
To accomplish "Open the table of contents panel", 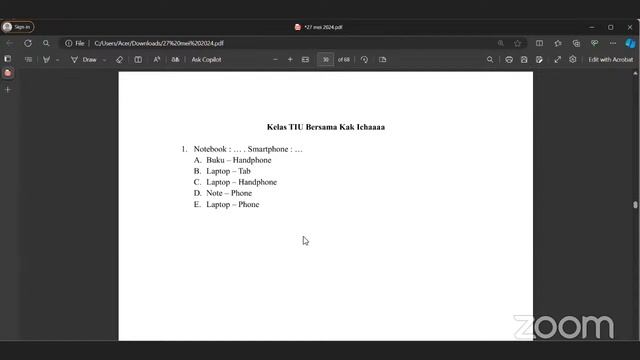I will 28,60.
